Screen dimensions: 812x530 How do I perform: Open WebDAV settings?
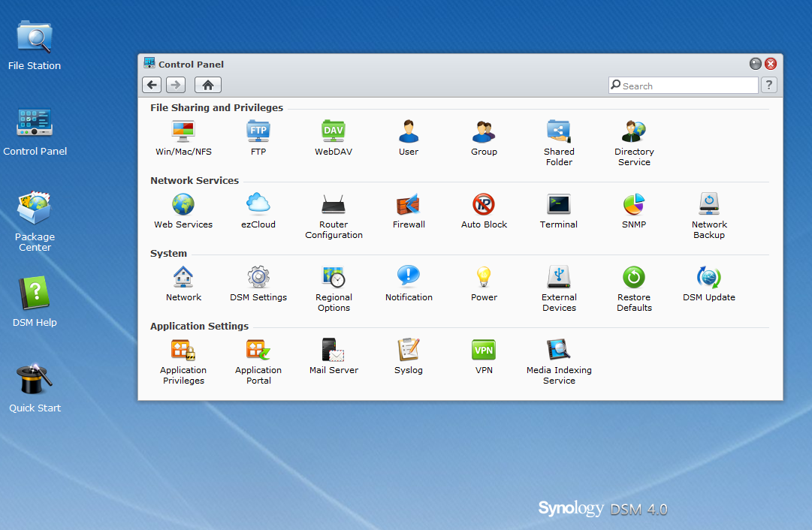(334, 137)
